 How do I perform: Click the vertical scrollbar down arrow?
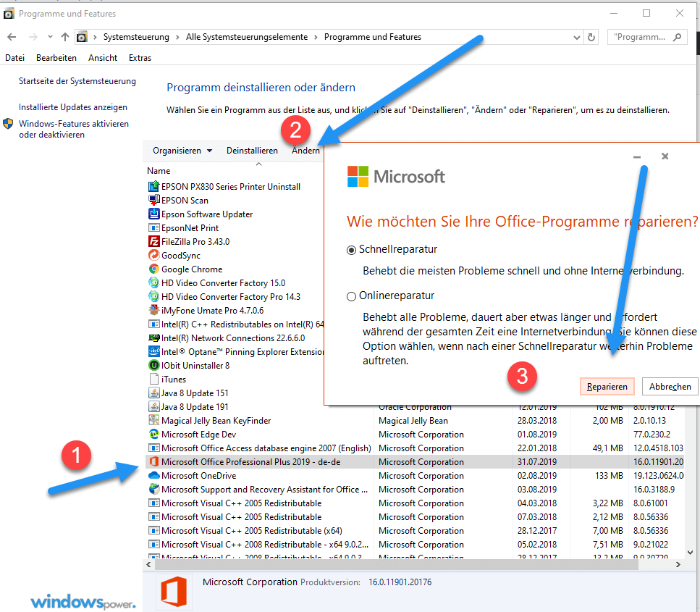(x=690, y=553)
